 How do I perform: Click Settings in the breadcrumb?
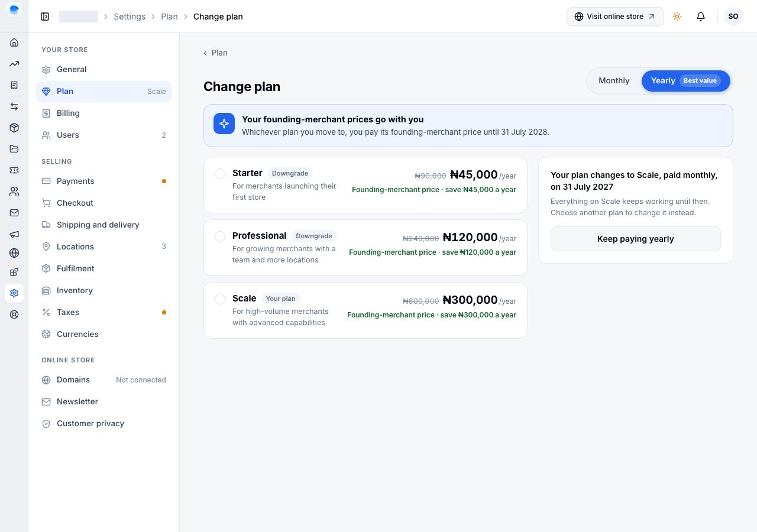coord(130,17)
